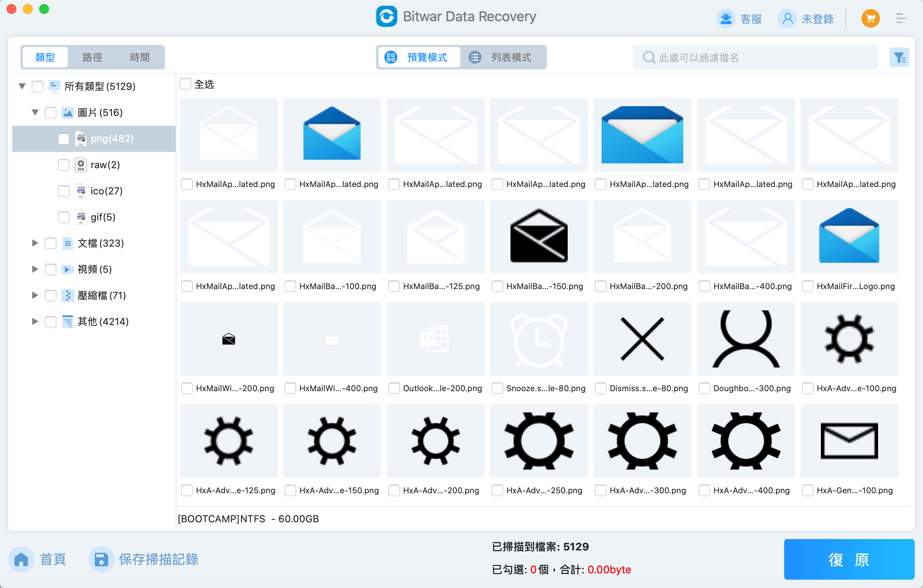Click the customer service 客服 icon
Image resolution: width=923 pixels, height=588 pixels.
(726, 19)
